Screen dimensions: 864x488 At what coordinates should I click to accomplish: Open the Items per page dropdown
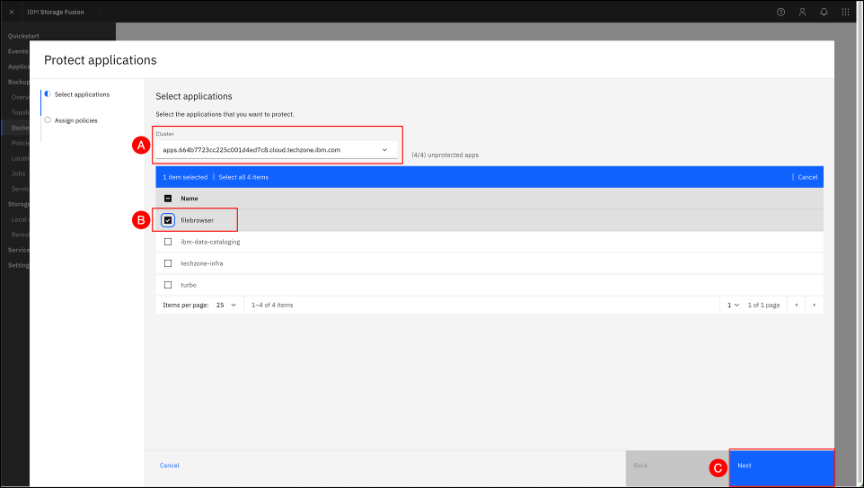pyautogui.click(x=226, y=304)
